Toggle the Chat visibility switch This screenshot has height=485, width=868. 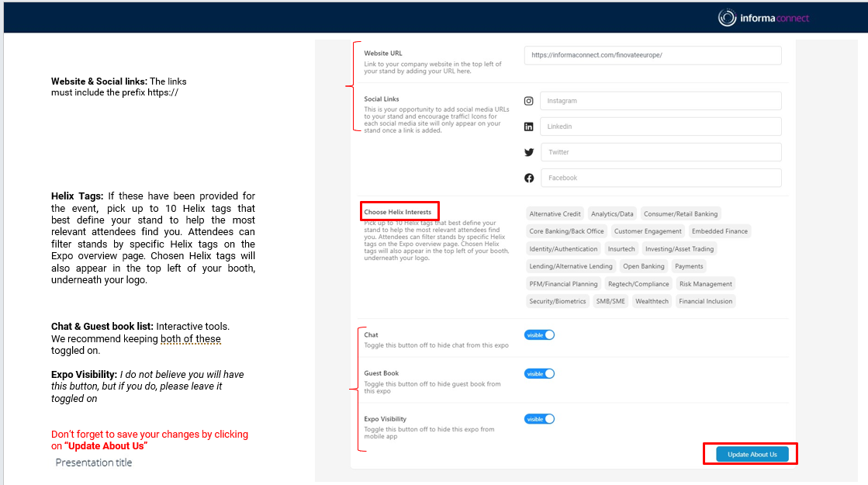tap(540, 335)
